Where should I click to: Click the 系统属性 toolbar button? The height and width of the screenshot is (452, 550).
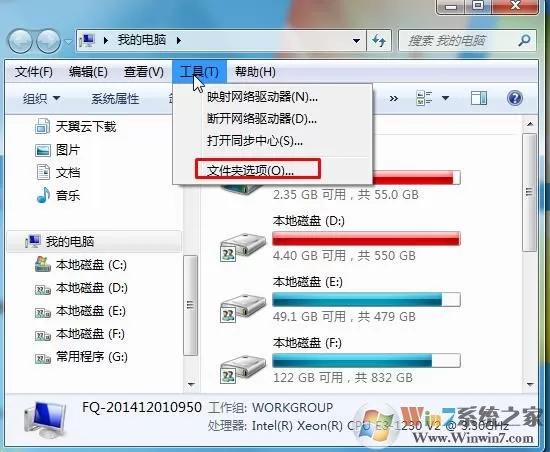tap(115, 99)
